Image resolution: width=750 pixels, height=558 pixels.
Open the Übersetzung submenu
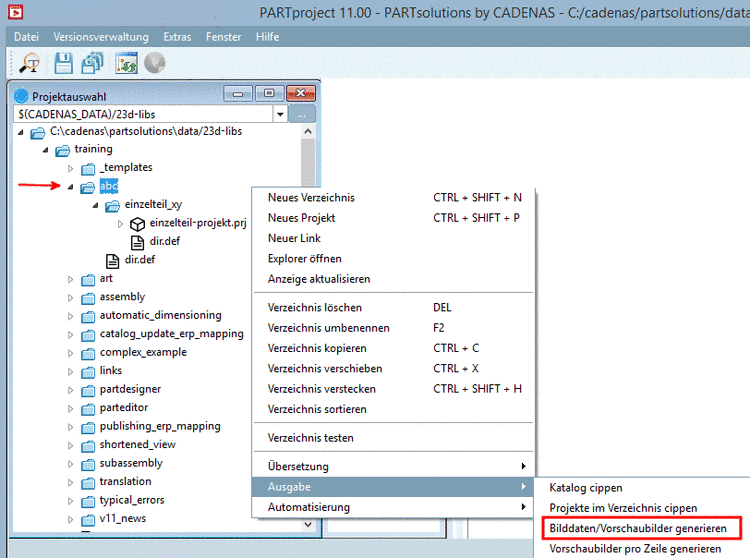[394, 466]
